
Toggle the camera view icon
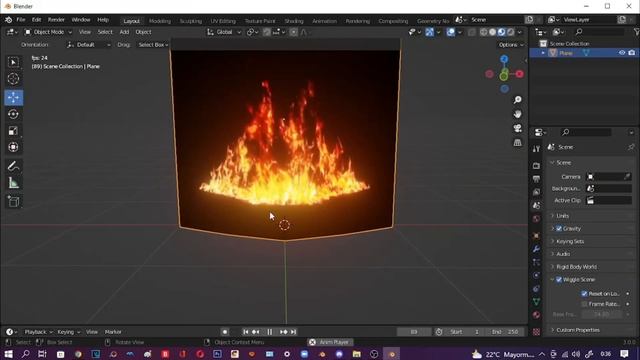[518, 128]
